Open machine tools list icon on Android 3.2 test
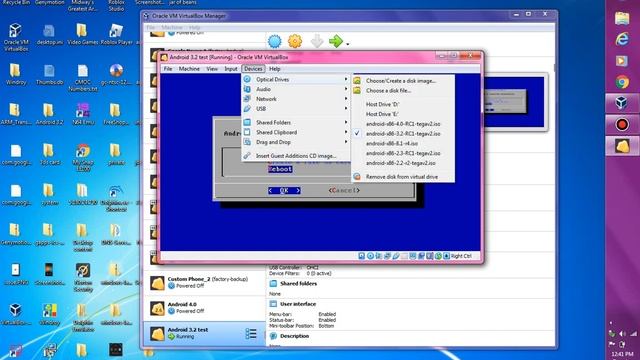The image size is (640, 360). click(251, 333)
